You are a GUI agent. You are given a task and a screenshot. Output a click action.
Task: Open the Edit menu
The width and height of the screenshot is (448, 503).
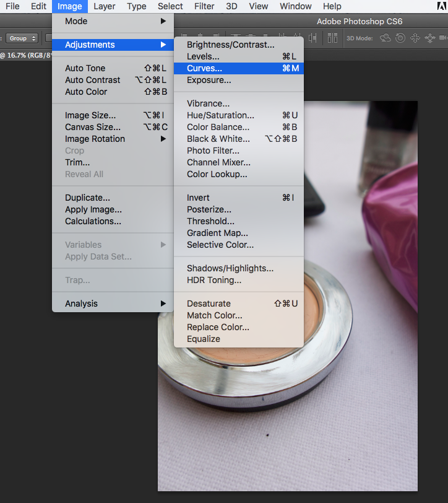tap(38, 6)
